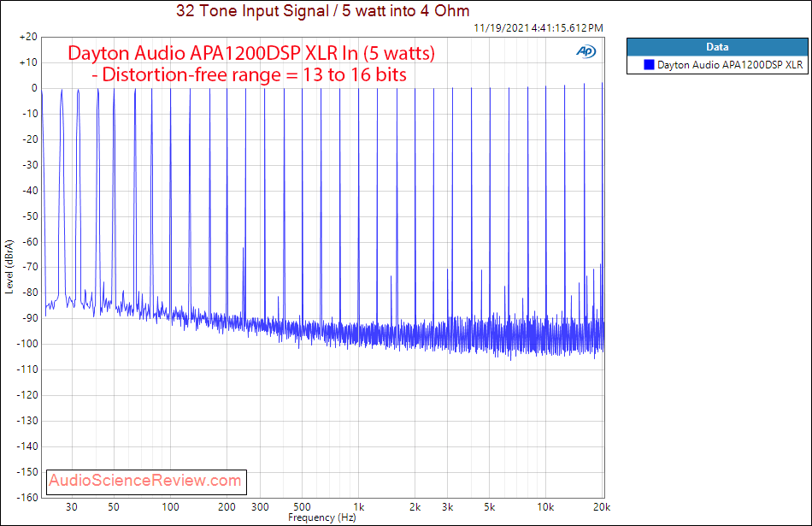
Task: Click the '5k' x-axis tick label
Action: pos(490,507)
